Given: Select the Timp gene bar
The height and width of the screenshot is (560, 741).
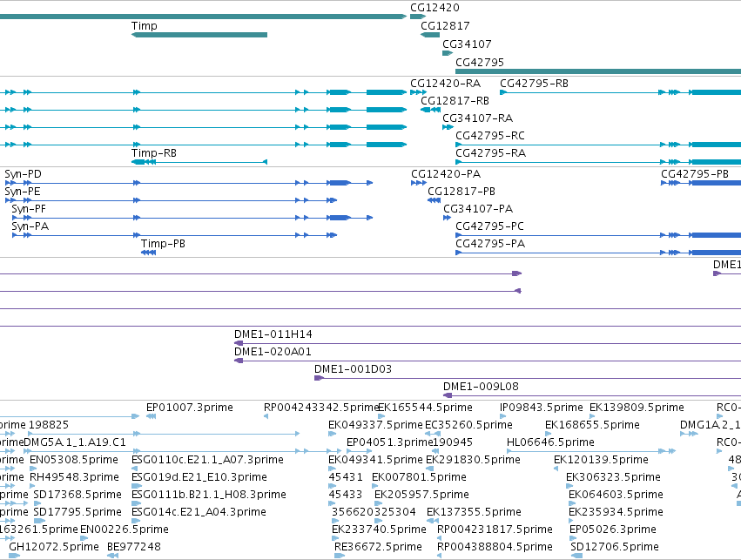Looking at the screenshot, I should [199, 35].
